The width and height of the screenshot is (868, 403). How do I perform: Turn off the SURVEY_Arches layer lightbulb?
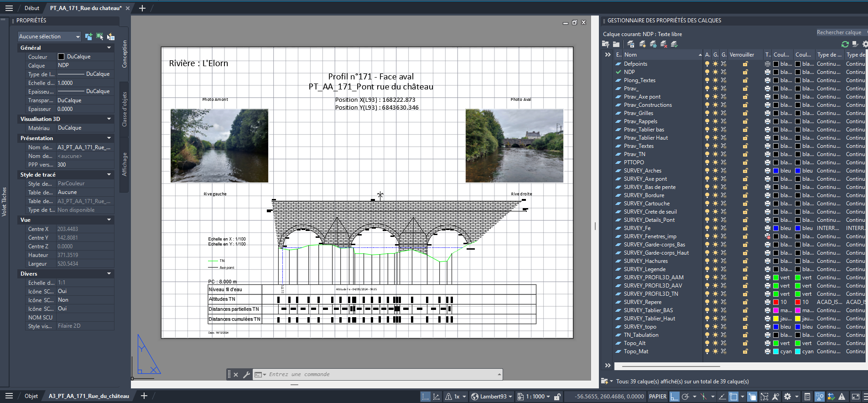(707, 171)
